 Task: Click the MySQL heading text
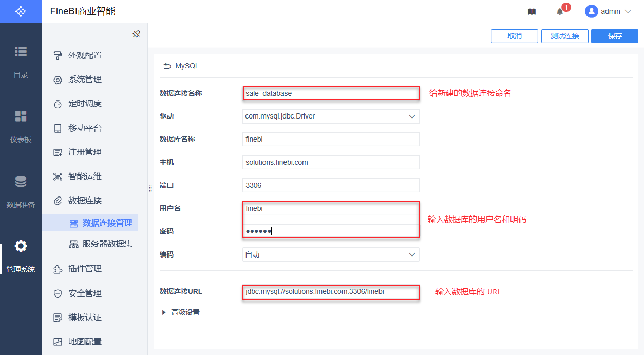tap(187, 66)
